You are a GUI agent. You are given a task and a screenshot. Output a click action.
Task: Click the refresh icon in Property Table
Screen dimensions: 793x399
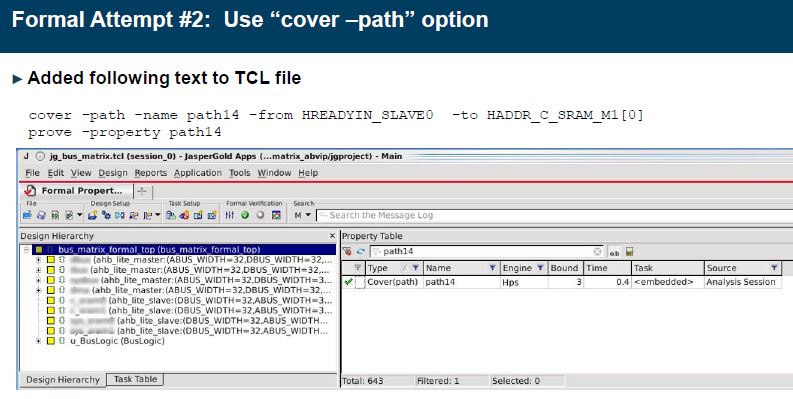(x=361, y=251)
